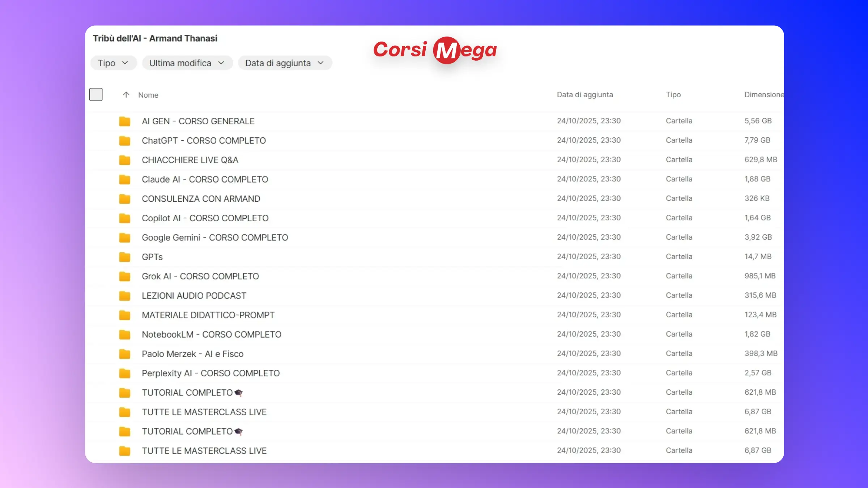Click the folder icon next to GPTs
Viewport: 868px width, 488px height.
tap(124, 257)
